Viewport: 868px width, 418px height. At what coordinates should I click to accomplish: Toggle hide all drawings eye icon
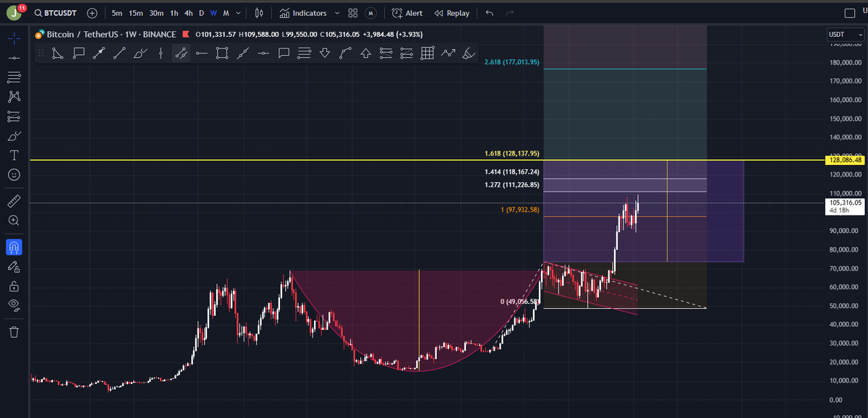(x=14, y=306)
